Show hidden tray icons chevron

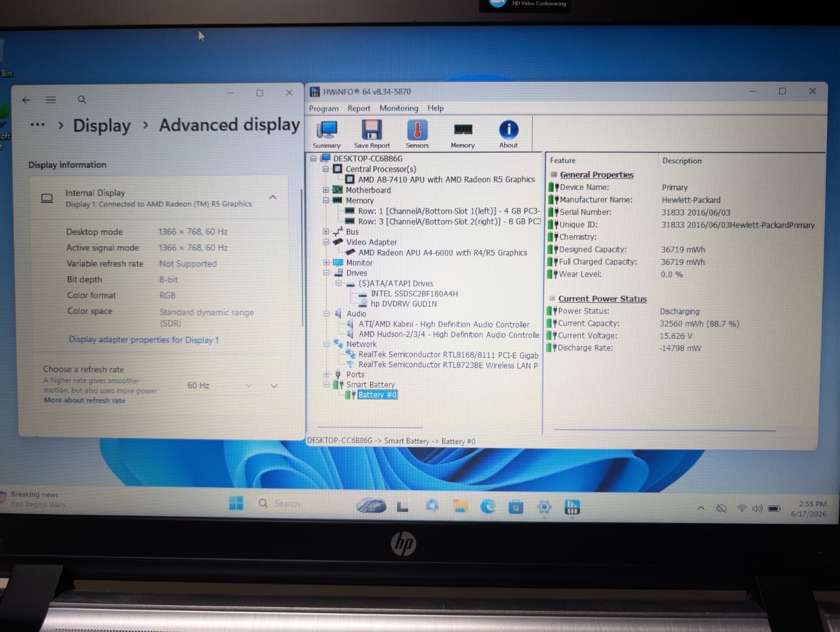pyautogui.click(x=701, y=508)
